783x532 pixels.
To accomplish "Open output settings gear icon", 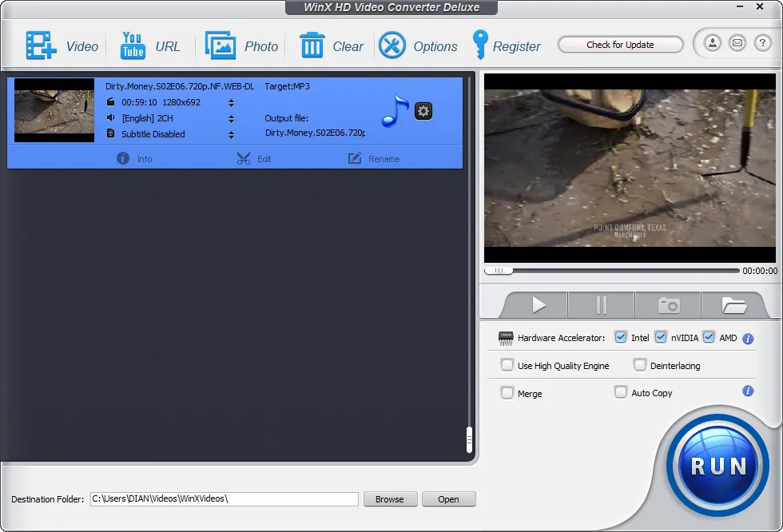I will pos(423,111).
